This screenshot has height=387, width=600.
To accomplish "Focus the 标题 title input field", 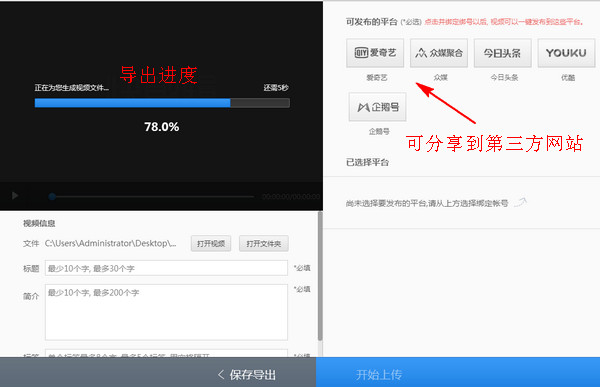I will 166,268.
